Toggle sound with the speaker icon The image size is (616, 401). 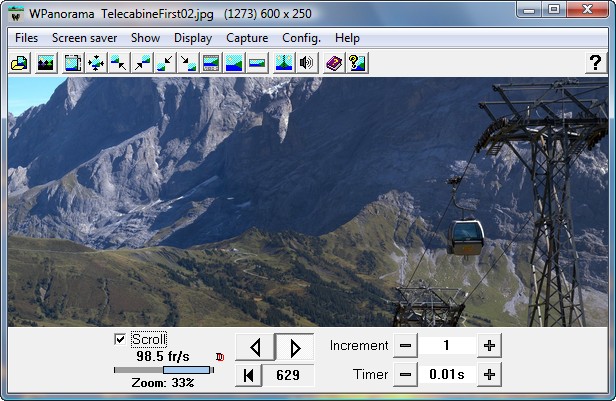[x=307, y=63]
